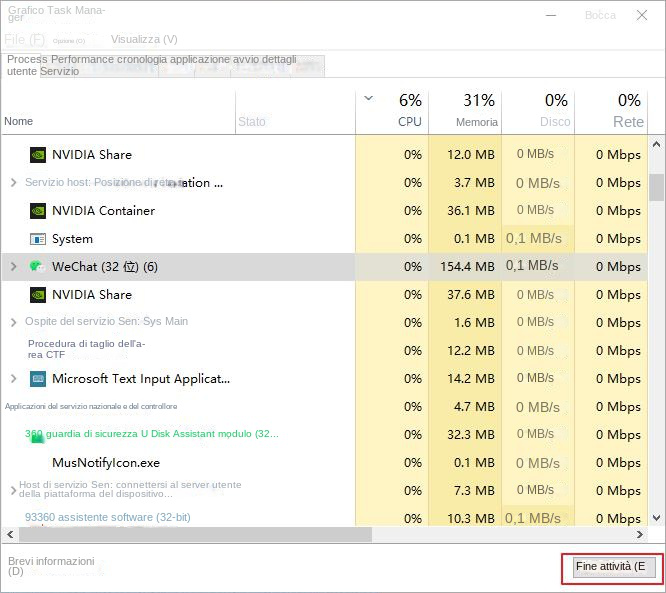666x593 pixels.
Task: Click the vertical scrollbar down arrow
Action: click(x=657, y=518)
